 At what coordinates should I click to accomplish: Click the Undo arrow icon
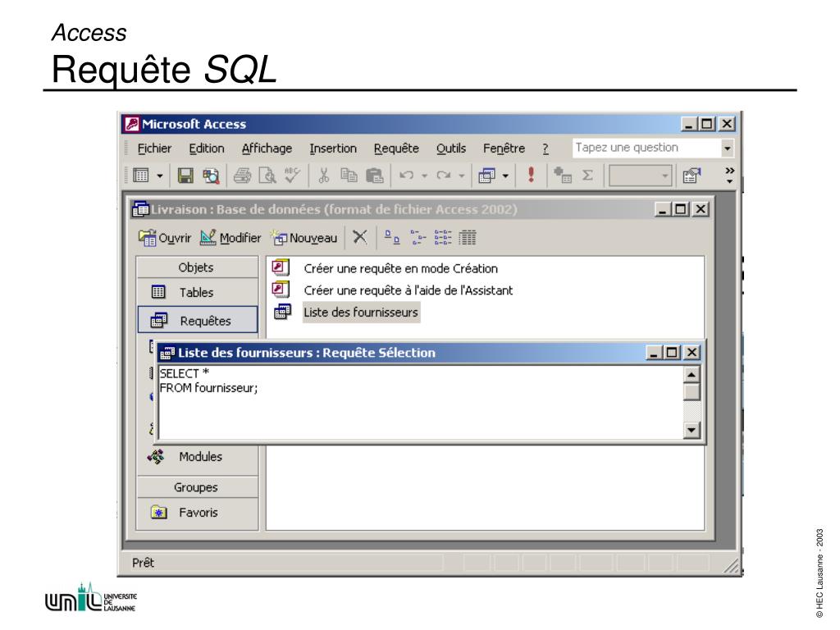(x=407, y=176)
